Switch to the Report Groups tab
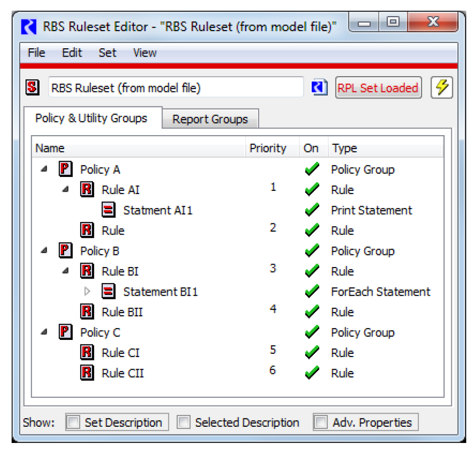This screenshot has height=449, width=476. tap(210, 119)
